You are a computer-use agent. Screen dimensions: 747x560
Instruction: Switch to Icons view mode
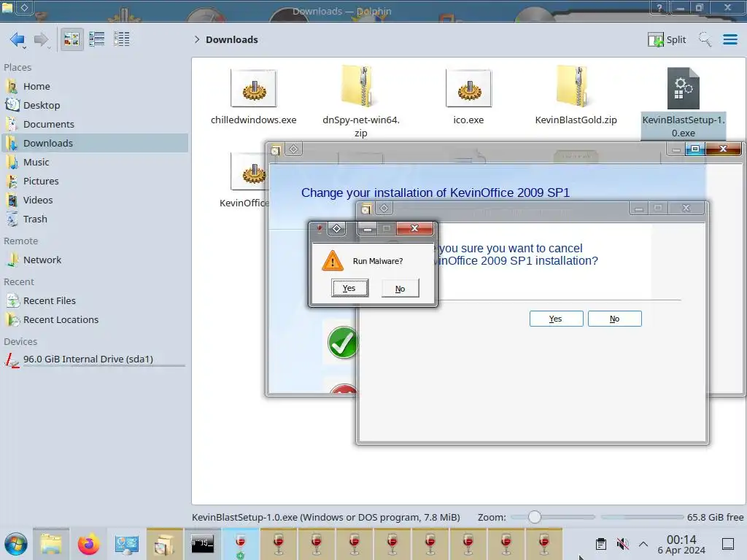pyautogui.click(x=71, y=39)
